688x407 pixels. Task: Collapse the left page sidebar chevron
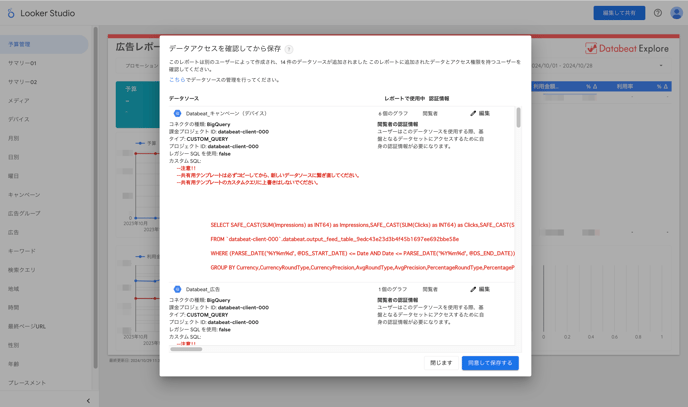pyautogui.click(x=88, y=400)
